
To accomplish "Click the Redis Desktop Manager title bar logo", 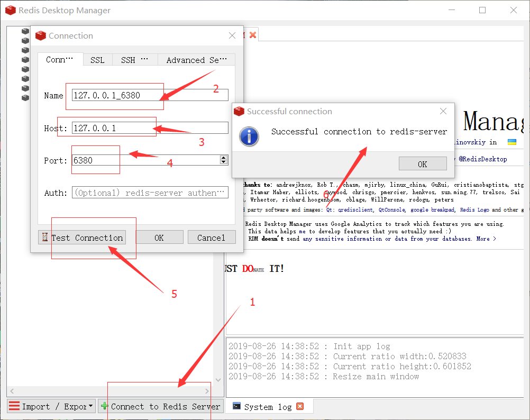I will tap(11, 10).
